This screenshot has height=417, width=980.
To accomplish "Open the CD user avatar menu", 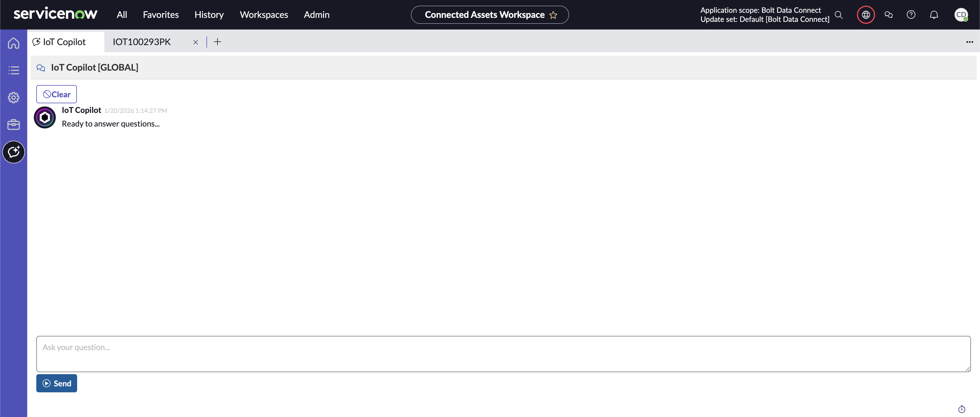I will coord(961,14).
